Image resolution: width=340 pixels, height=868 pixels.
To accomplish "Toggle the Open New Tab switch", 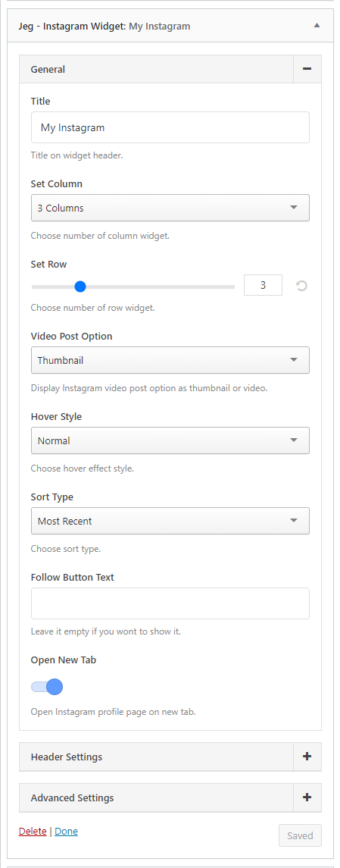I will tap(47, 687).
